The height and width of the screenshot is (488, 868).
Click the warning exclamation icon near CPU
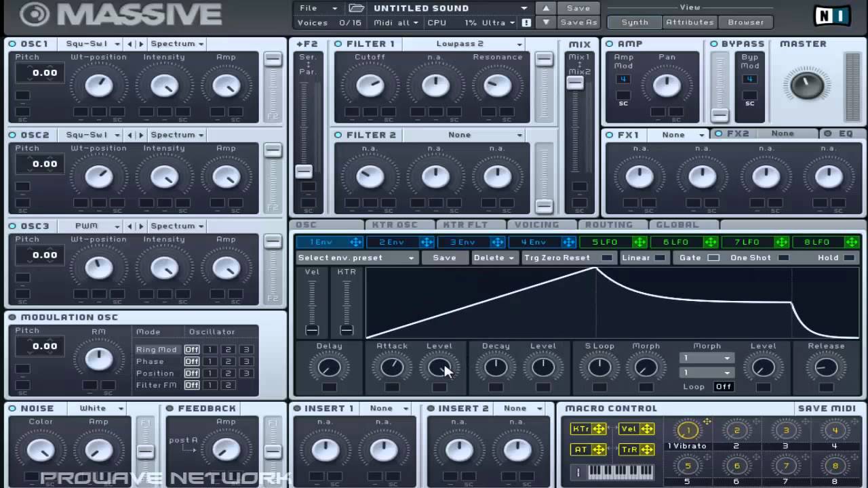tap(526, 22)
